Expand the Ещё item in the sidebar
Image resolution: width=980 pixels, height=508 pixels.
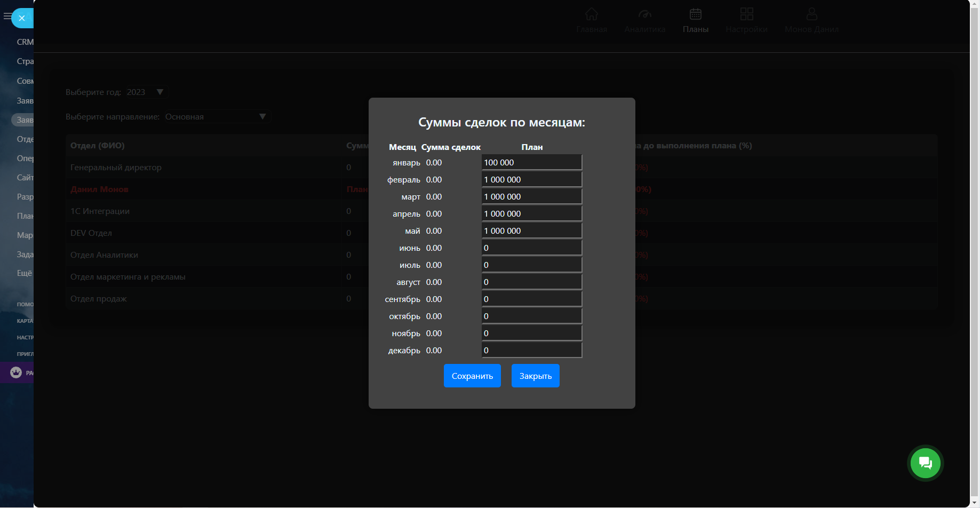tap(25, 273)
